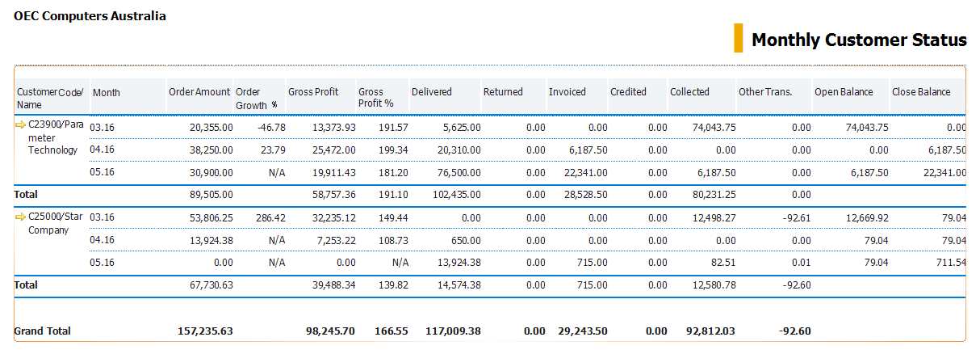The width and height of the screenshot is (980, 354).
Task: Select gross profit 7,253.22
Action: click(x=336, y=241)
